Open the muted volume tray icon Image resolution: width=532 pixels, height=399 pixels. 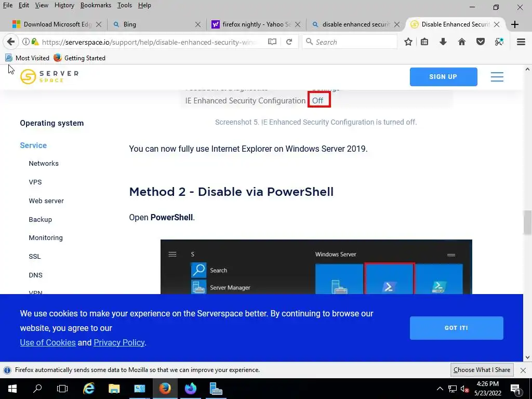coord(464,389)
